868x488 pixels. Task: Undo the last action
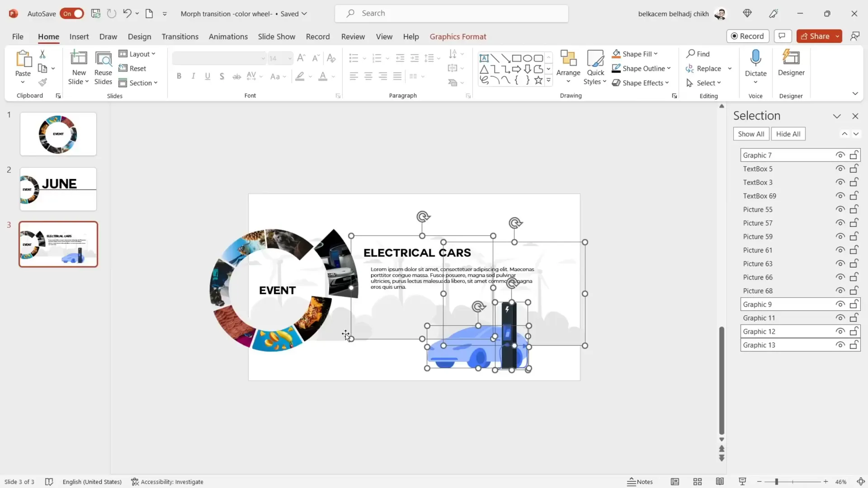(127, 14)
